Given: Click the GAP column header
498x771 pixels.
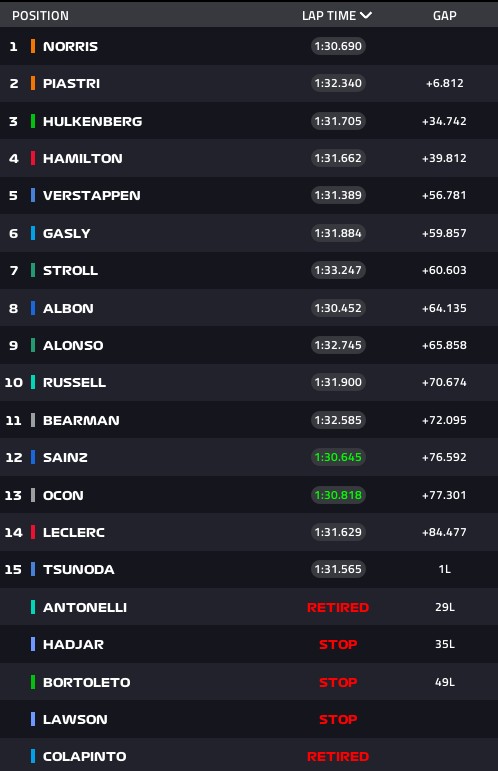Looking at the screenshot, I should pos(444,16).
